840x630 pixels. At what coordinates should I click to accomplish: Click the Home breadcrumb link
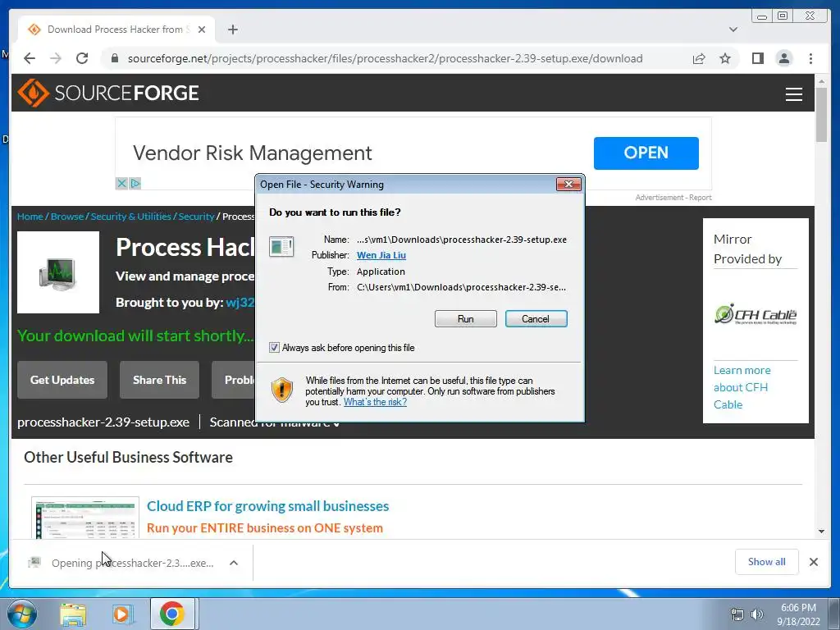pyautogui.click(x=30, y=217)
